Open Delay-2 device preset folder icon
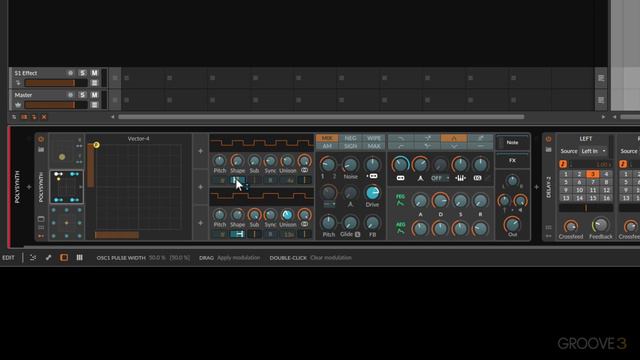Screen dimensions: 640x360 [548, 150]
